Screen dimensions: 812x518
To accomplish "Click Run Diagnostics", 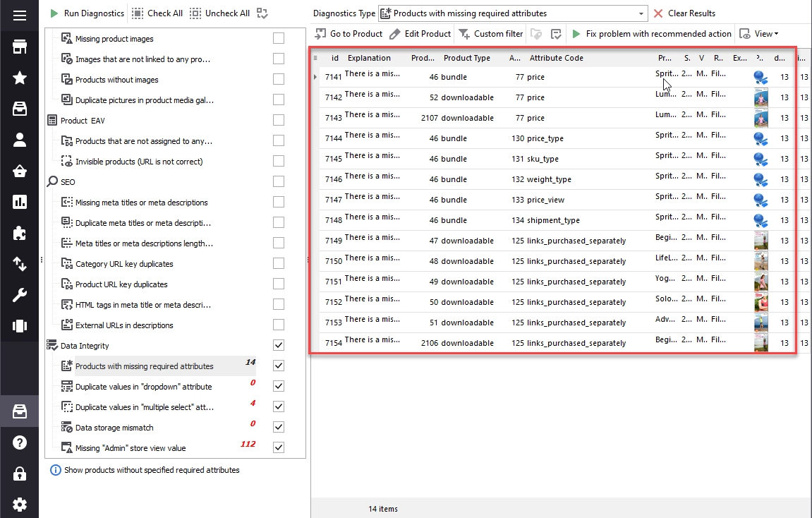I will tap(87, 13).
